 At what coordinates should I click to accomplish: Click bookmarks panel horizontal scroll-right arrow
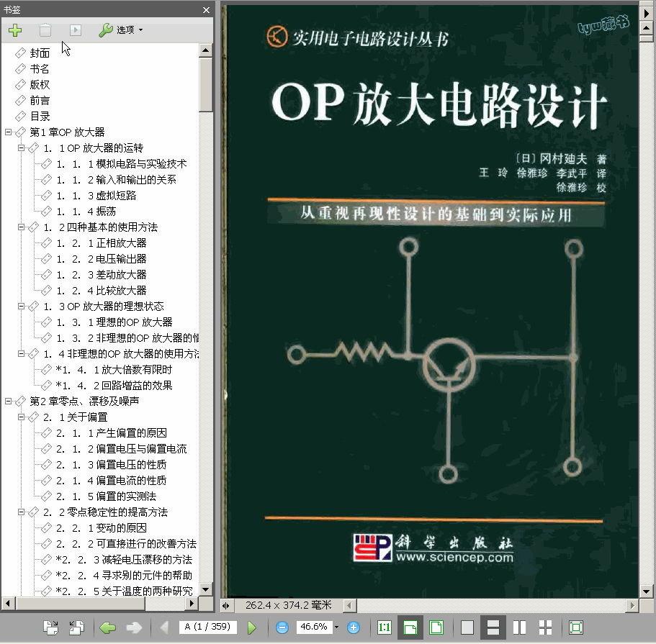click(x=192, y=604)
